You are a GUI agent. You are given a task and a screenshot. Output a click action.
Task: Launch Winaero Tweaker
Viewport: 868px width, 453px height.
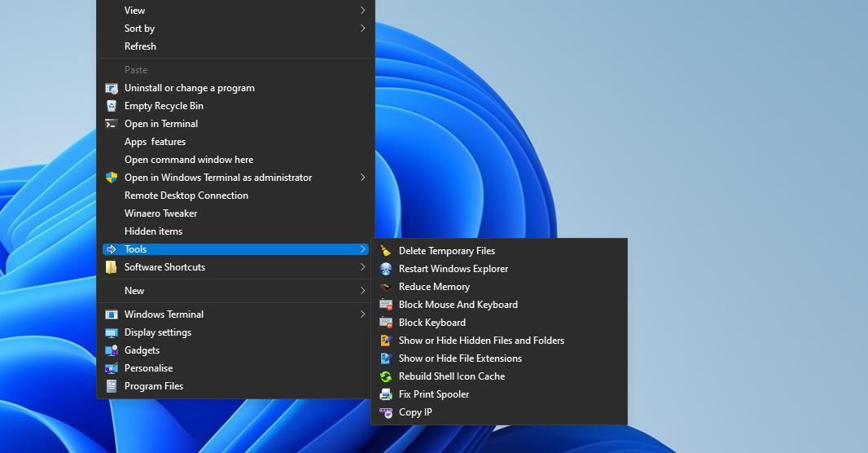coord(160,213)
